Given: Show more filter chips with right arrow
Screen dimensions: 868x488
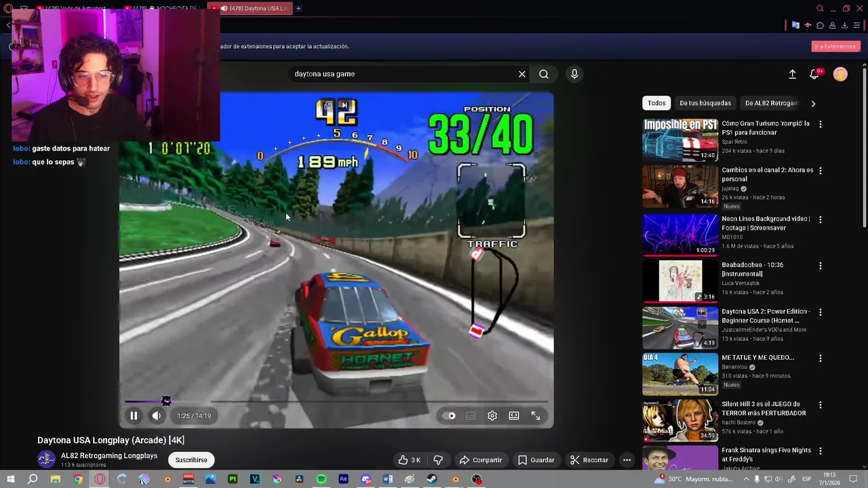Looking at the screenshot, I should click(x=813, y=103).
